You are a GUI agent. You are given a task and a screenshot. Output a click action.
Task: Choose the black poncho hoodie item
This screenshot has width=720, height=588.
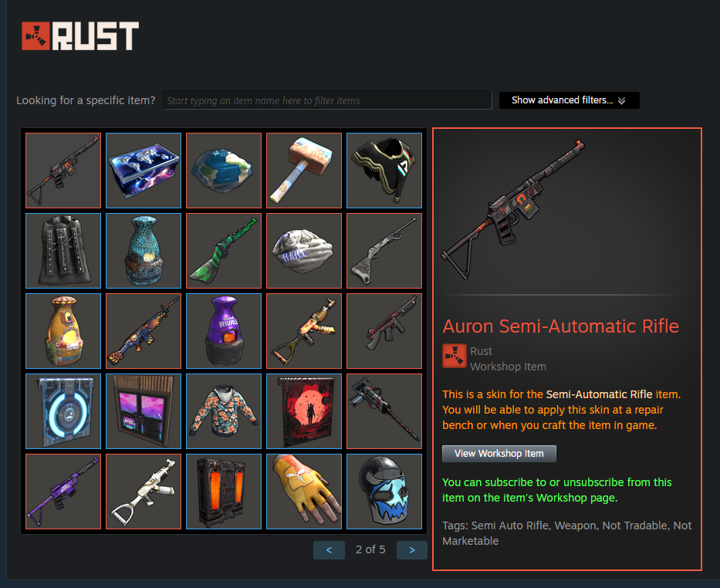pyautogui.click(x=384, y=171)
